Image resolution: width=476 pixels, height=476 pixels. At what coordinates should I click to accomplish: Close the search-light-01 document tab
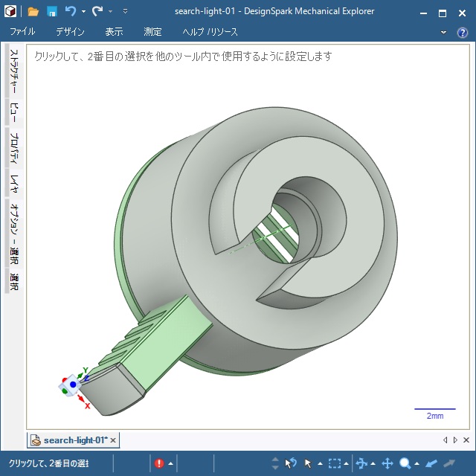point(113,440)
